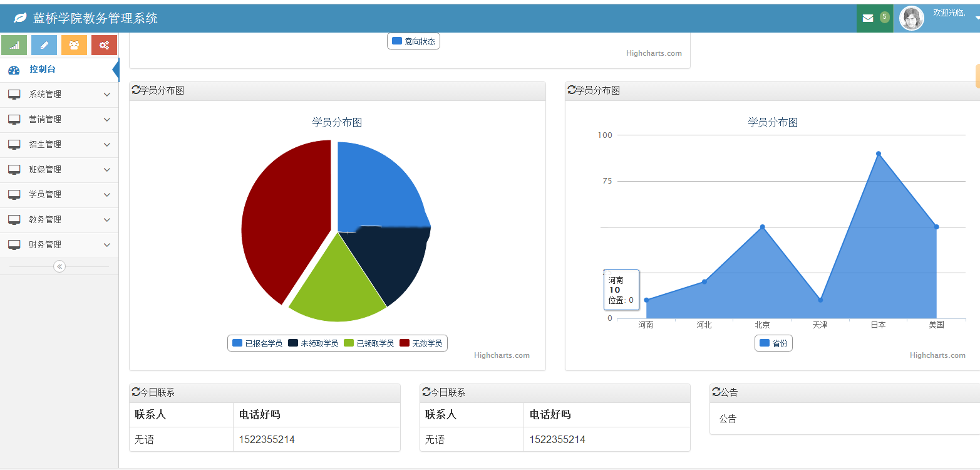Click the orange users group shortcut icon
The image size is (980, 470).
pyautogui.click(x=74, y=45)
